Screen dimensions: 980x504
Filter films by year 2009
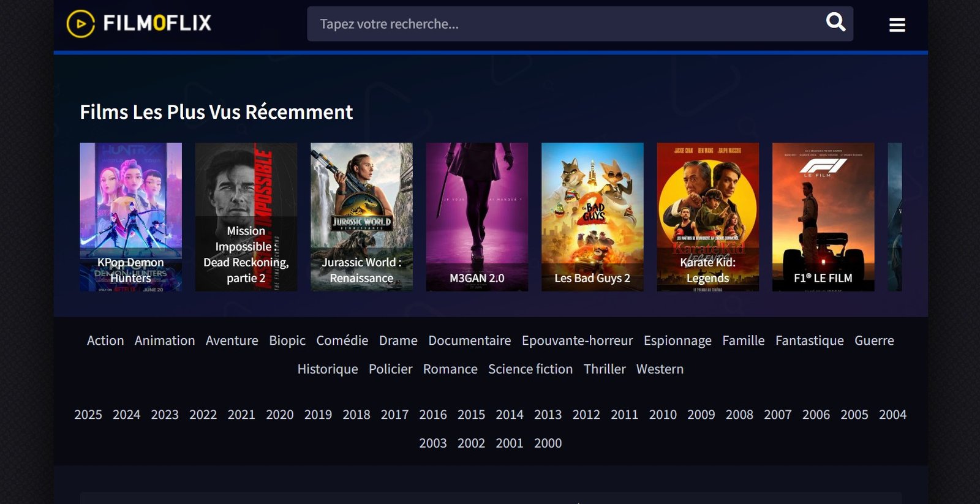(x=701, y=415)
